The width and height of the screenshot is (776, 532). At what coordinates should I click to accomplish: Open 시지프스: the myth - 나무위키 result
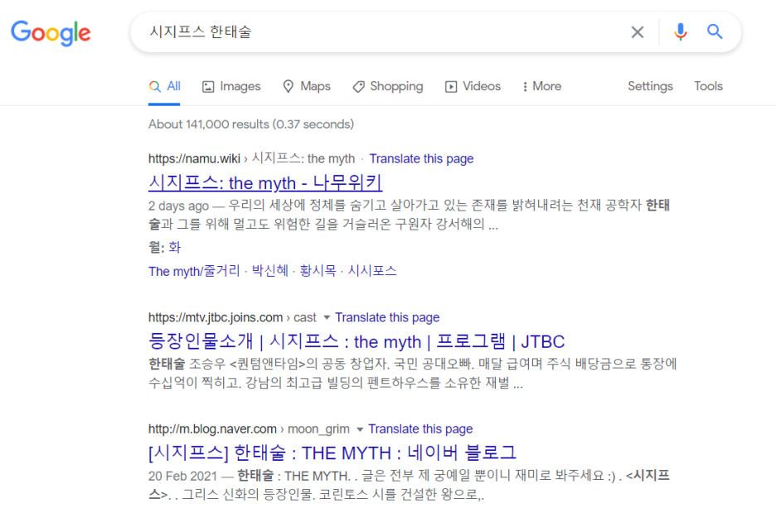coord(265,182)
